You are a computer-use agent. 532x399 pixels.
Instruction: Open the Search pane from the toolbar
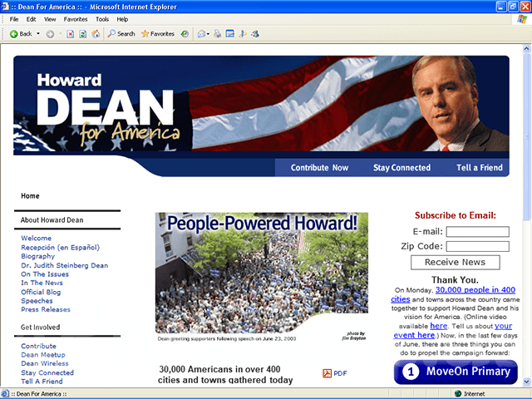tap(121, 34)
